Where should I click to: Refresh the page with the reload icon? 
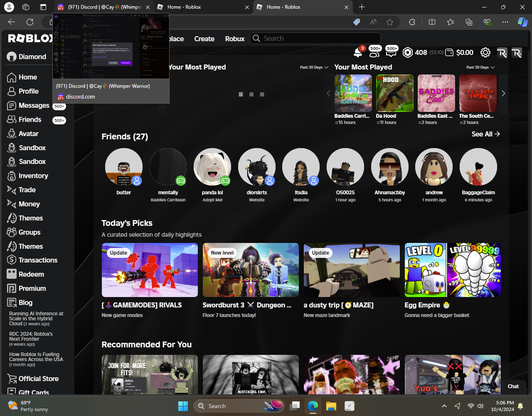pos(30,22)
